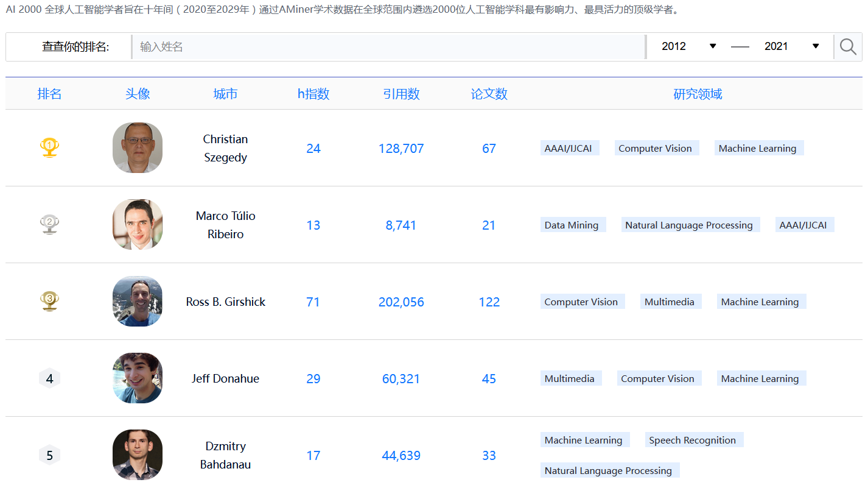Switch to the h指数 column header
Screen dimensions: 868x488
(x=313, y=94)
